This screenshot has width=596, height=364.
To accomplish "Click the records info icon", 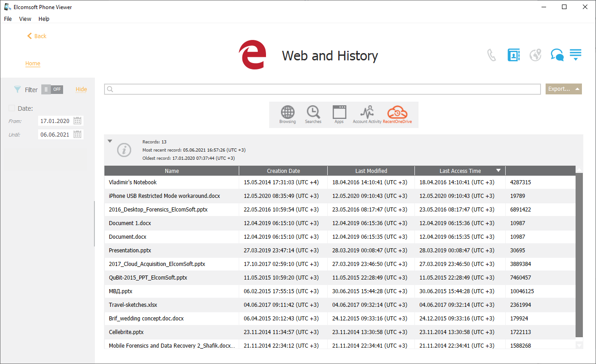I will pos(124,150).
